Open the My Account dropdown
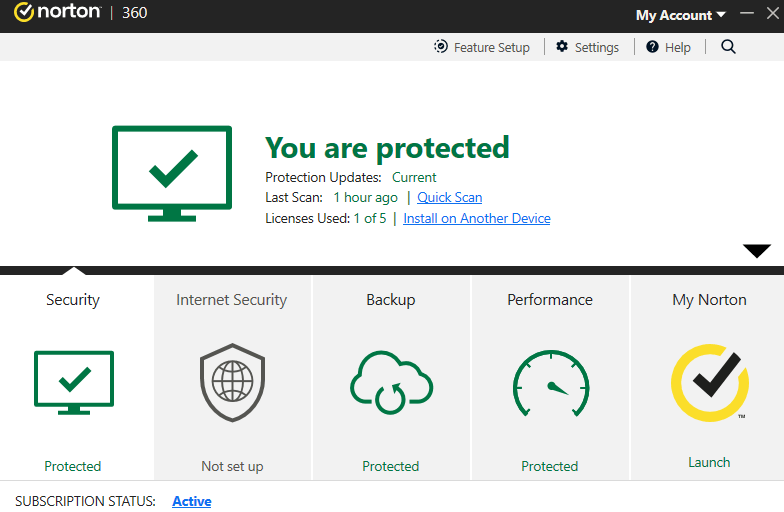Viewport: 784px width, 512px height. click(680, 15)
